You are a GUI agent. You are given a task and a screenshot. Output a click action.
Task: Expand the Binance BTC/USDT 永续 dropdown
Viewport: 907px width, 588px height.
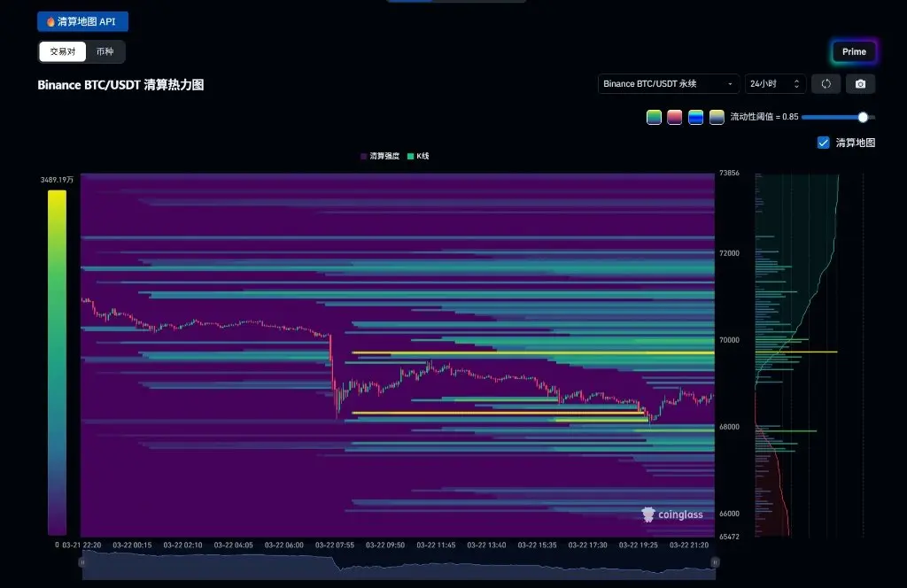pos(668,84)
